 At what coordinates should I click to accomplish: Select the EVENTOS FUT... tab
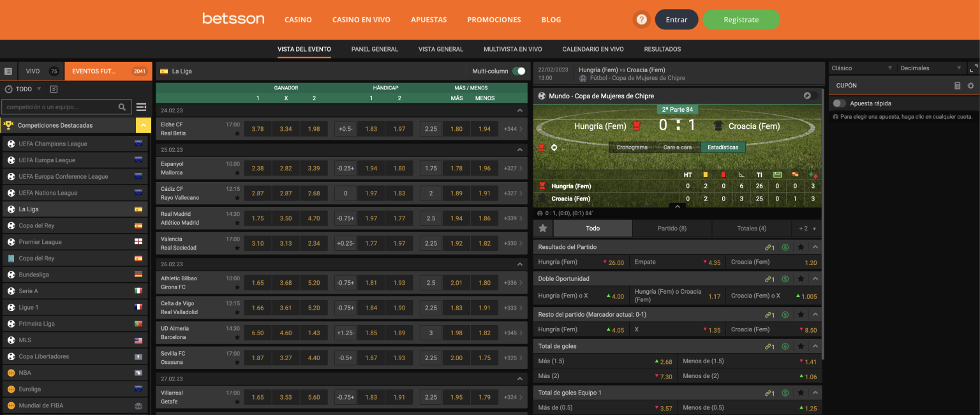pos(108,72)
